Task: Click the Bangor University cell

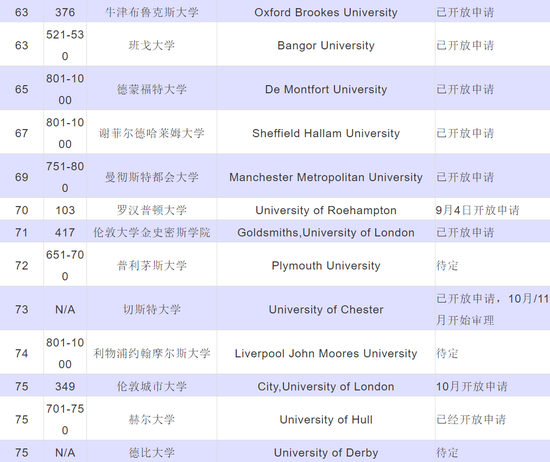Action: click(326, 45)
